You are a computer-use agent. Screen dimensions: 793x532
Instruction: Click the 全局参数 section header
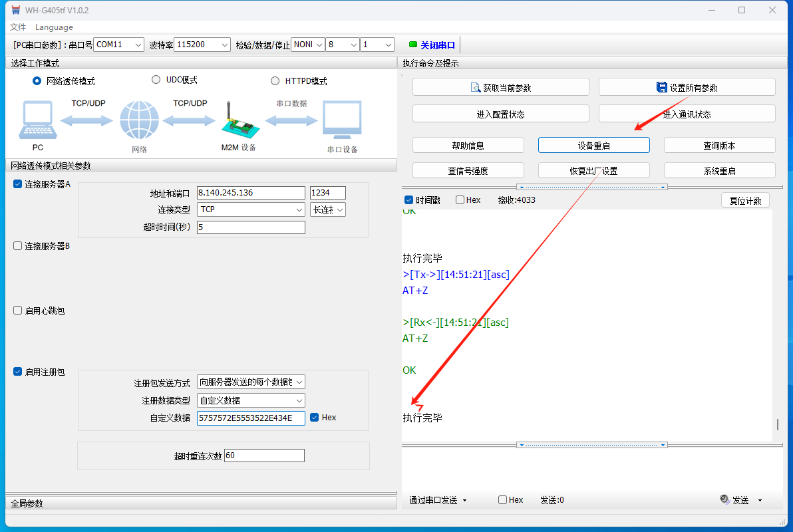201,503
